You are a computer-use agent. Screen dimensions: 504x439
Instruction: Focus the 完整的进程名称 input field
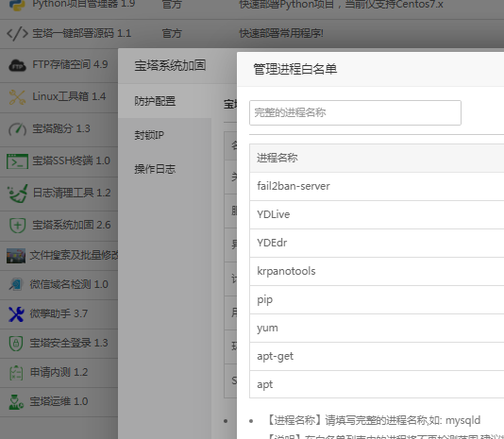pyautogui.click(x=355, y=113)
